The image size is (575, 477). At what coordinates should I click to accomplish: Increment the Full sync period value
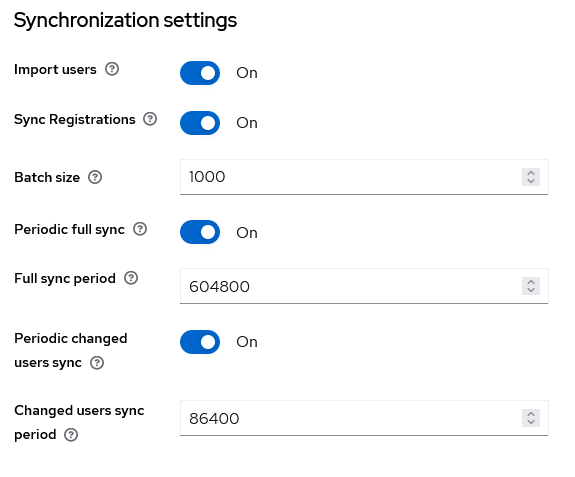[x=531, y=282]
